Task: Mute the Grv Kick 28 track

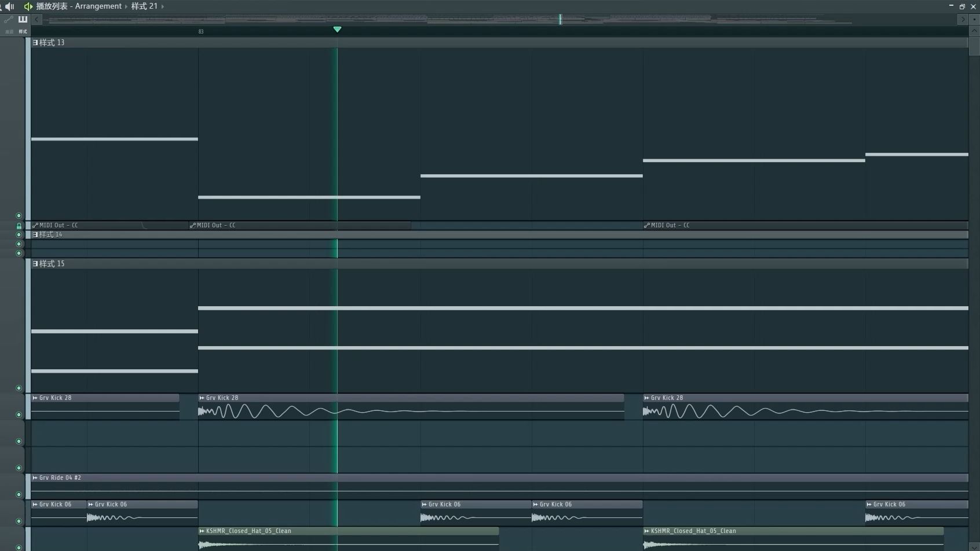Action: point(19,414)
